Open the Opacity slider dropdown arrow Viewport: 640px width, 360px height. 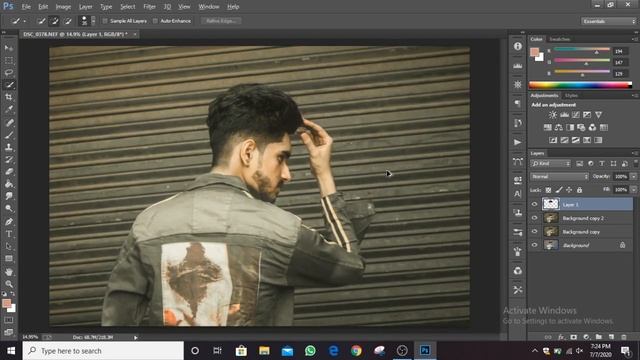(x=633, y=176)
